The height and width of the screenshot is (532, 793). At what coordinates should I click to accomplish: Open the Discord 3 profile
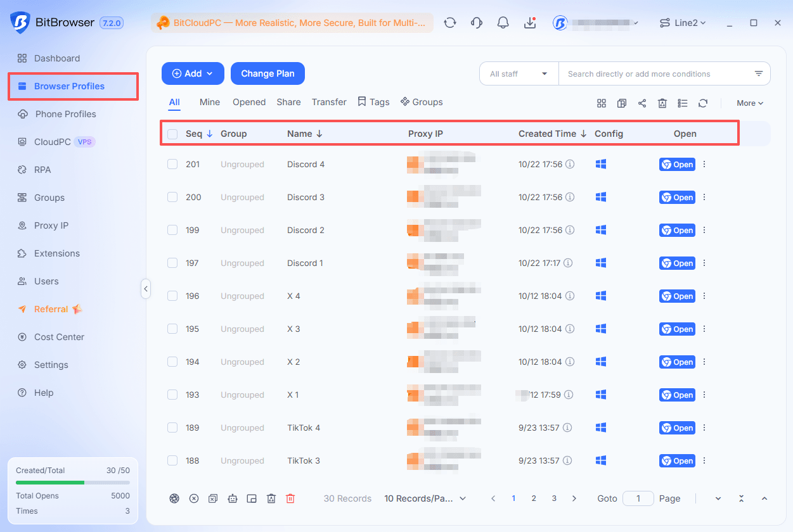[x=677, y=197]
